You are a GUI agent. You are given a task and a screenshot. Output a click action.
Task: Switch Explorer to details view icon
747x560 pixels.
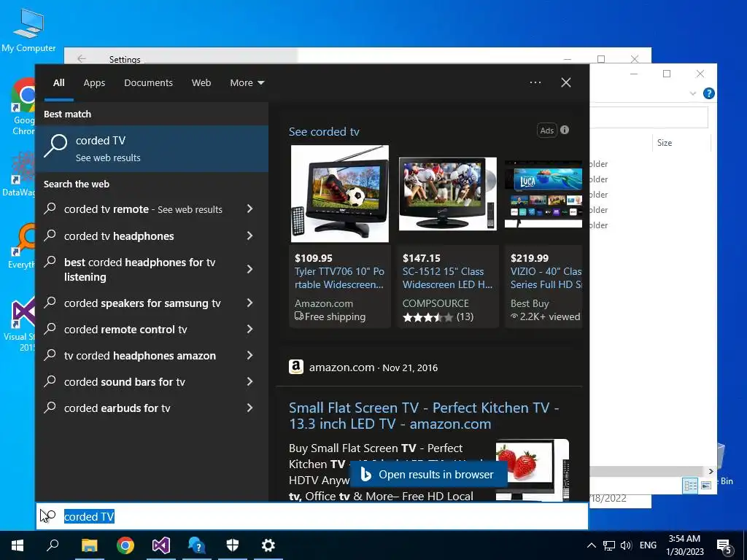[x=690, y=485]
